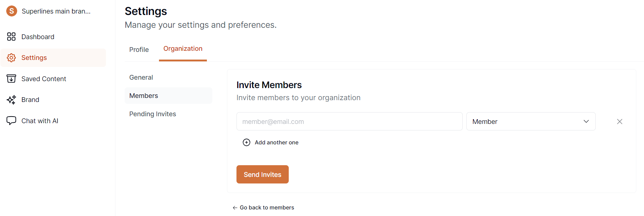Focus the member email input field
Screen dimensions: 644x216
tap(349, 121)
